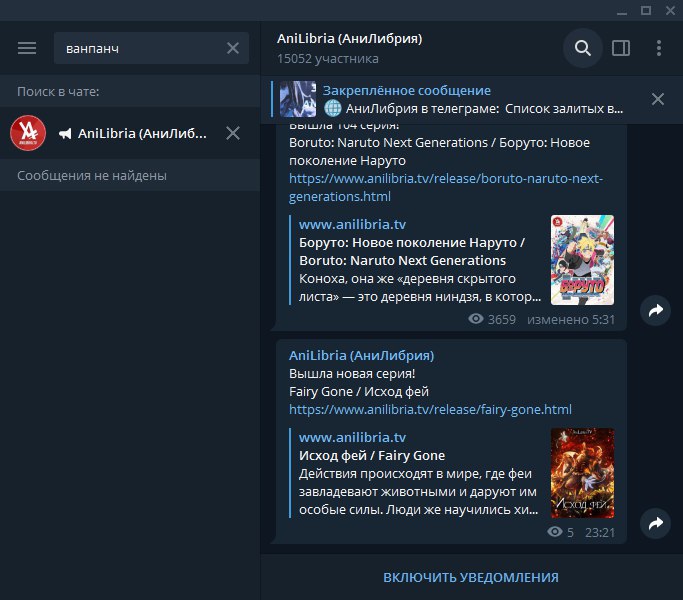This screenshot has width=683, height=600.
Task: Forward the Boruto message
Action: (x=656, y=310)
